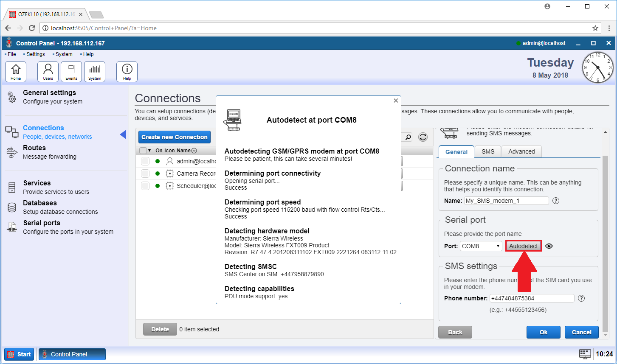
Task: Open the Events toolbar icon
Action: (71, 71)
